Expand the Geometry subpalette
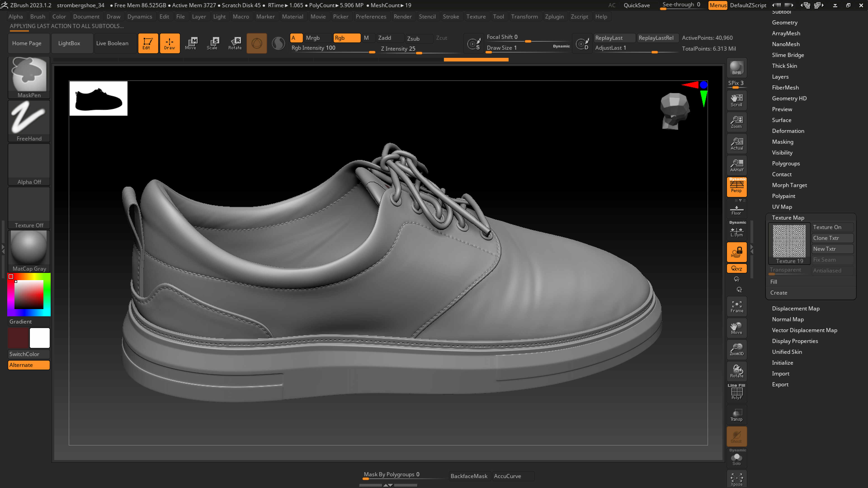Viewport: 868px width, 488px height. [x=785, y=22]
